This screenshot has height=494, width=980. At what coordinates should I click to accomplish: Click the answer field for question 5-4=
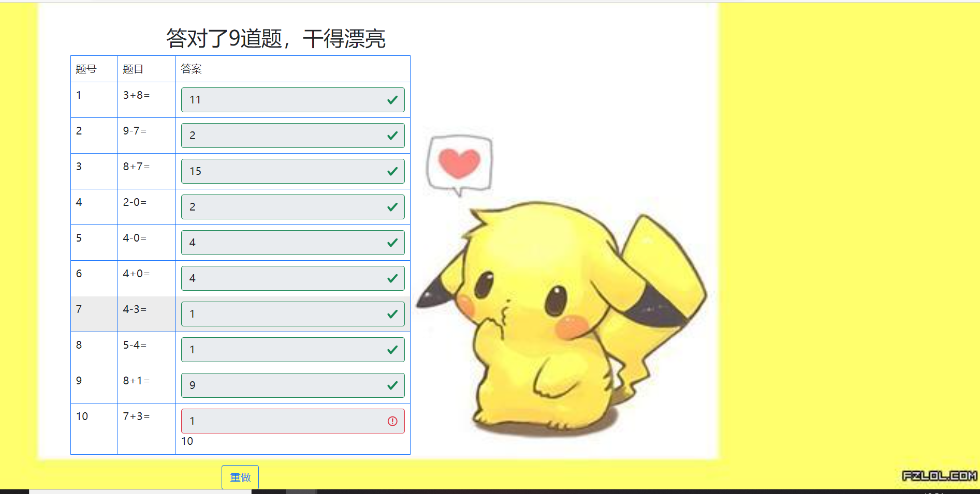pos(293,350)
